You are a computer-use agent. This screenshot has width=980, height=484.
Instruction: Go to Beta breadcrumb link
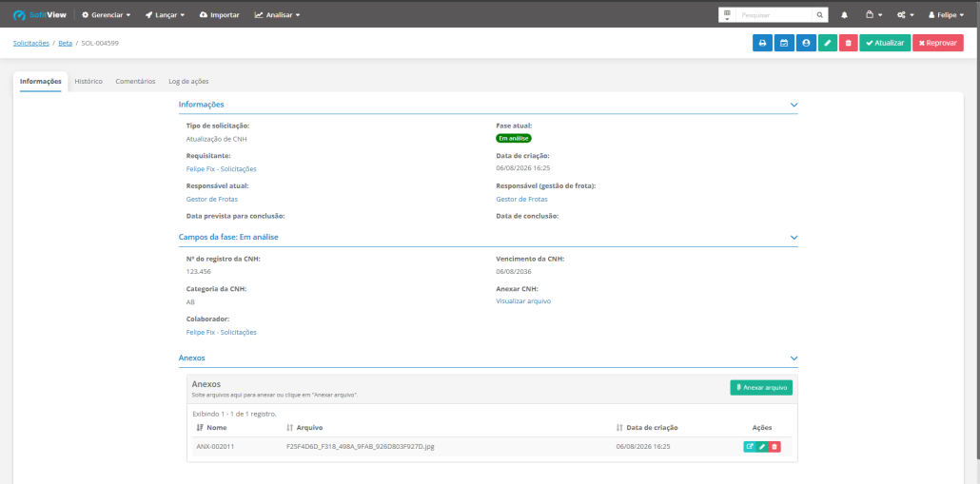[66, 44]
